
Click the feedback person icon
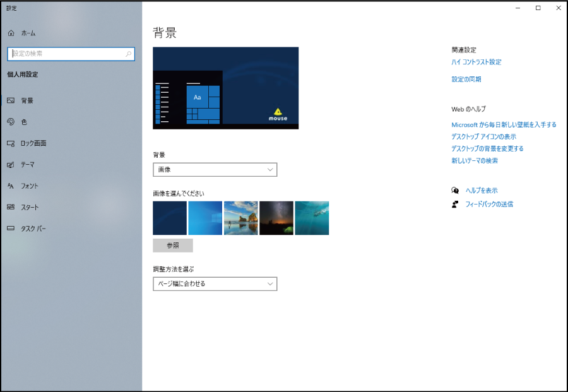455,205
